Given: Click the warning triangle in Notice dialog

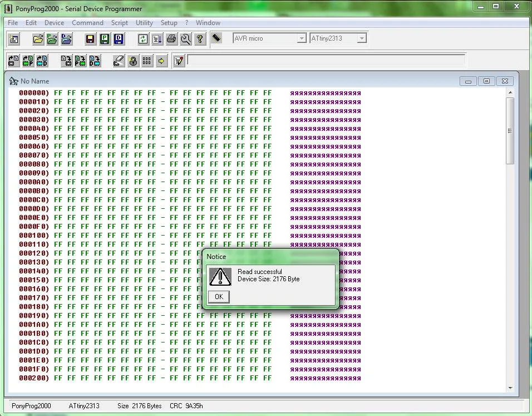Looking at the screenshot, I should tap(220, 276).
